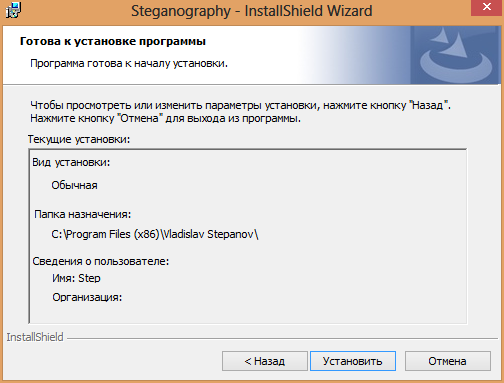This screenshot has height=383, width=504.
Task: Click the "Имя: Step" user name line
Action: coord(76,278)
